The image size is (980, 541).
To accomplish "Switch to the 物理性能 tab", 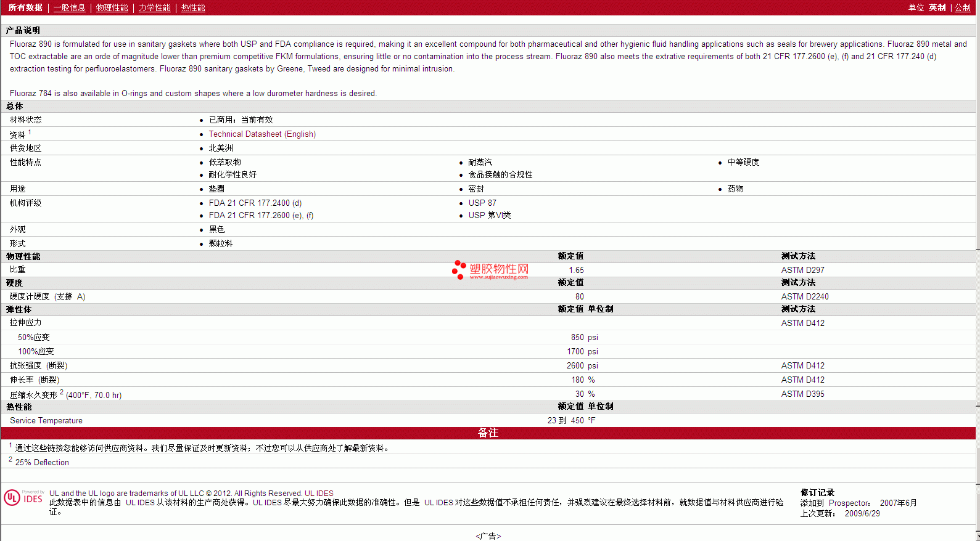I will tap(112, 7).
